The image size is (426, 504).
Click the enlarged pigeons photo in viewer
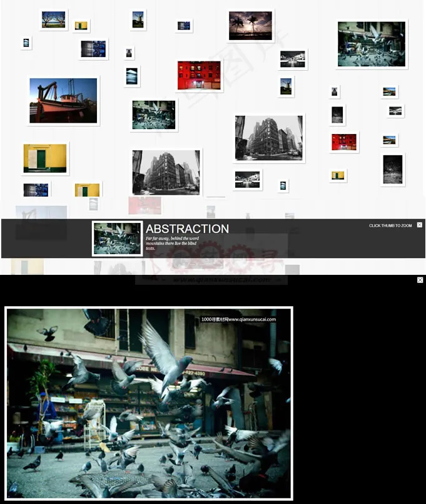click(x=149, y=403)
